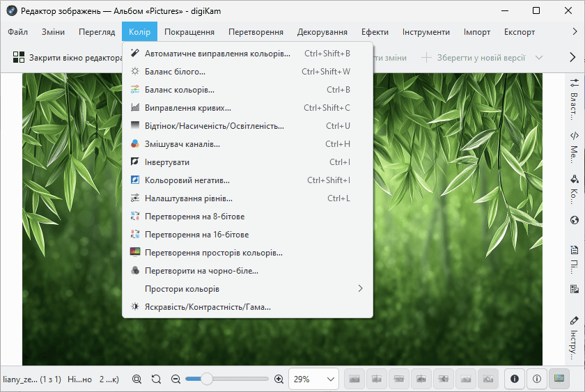Open Інстру... tools sidebar tab
585x392 pixels.
point(574,338)
